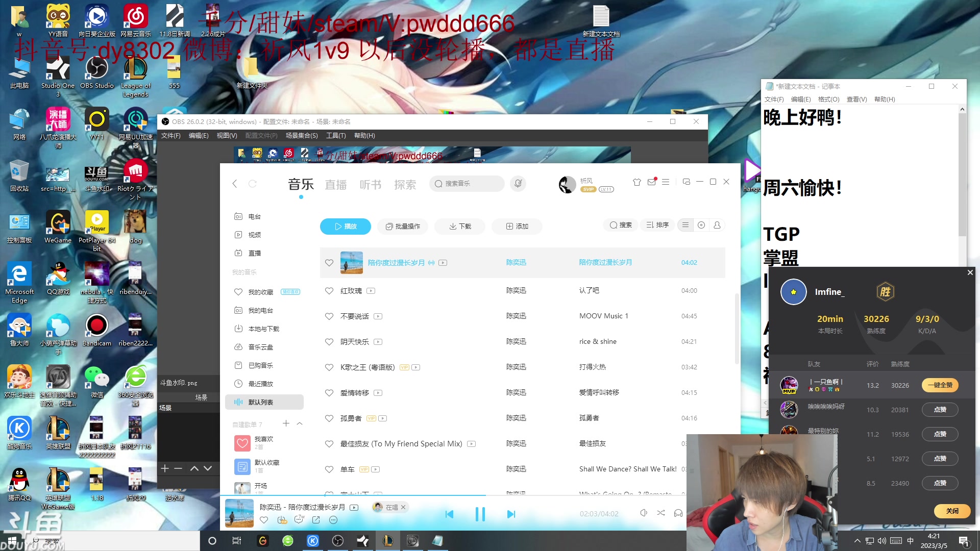The width and height of the screenshot is (980, 551).
Task: Switch to 探索 tab
Action: pyautogui.click(x=405, y=185)
